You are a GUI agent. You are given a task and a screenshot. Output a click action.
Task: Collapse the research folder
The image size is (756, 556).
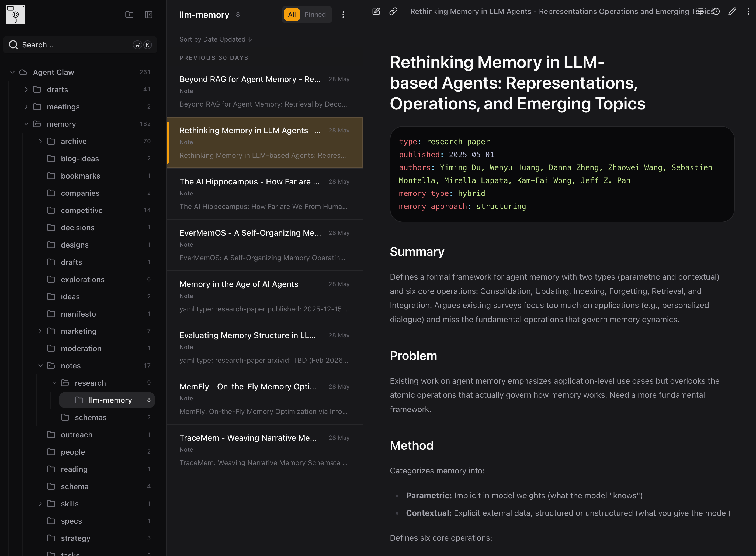(54, 383)
